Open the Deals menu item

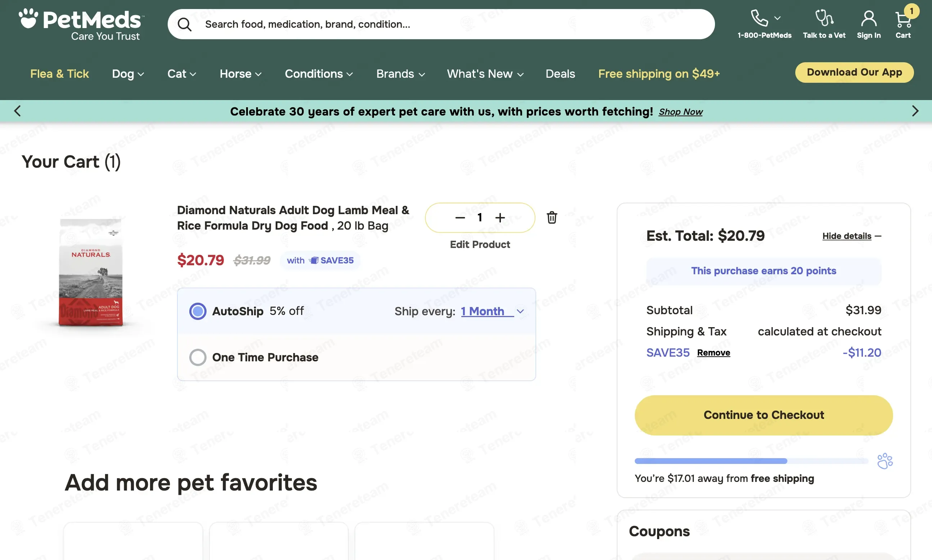[x=560, y=74]
